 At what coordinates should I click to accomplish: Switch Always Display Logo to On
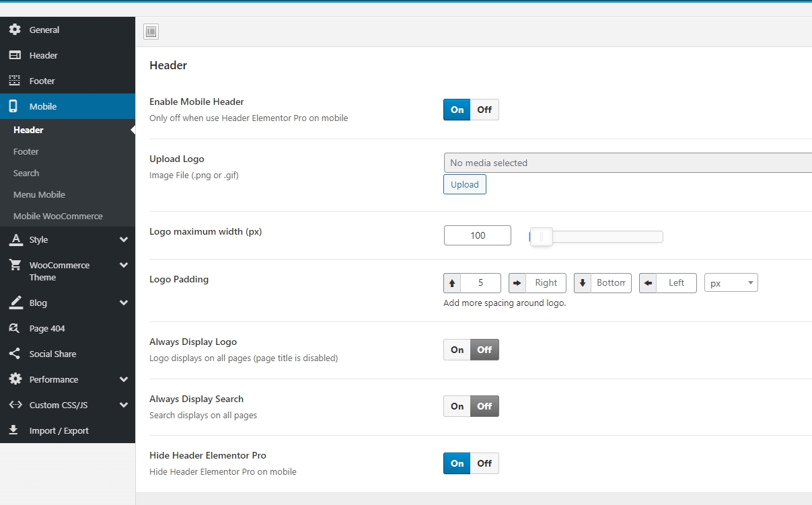[457, 350]
